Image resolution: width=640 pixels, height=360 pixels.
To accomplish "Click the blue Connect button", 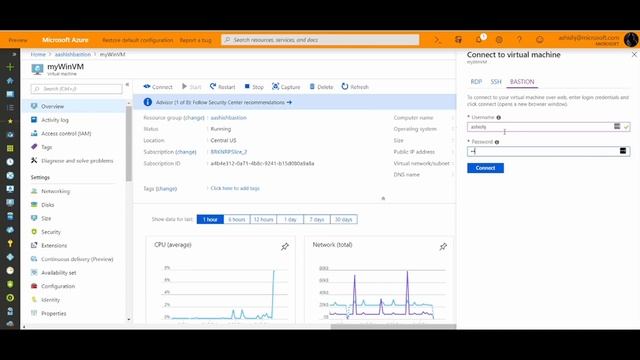I will click(485, 168).
